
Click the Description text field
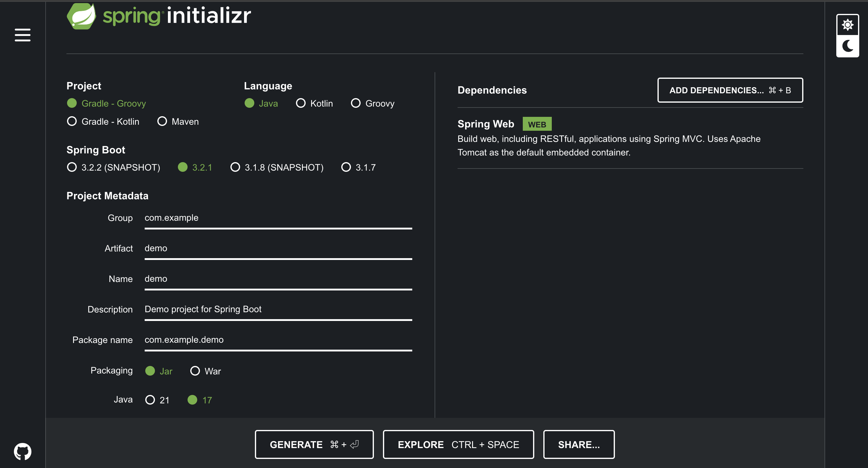278,309
